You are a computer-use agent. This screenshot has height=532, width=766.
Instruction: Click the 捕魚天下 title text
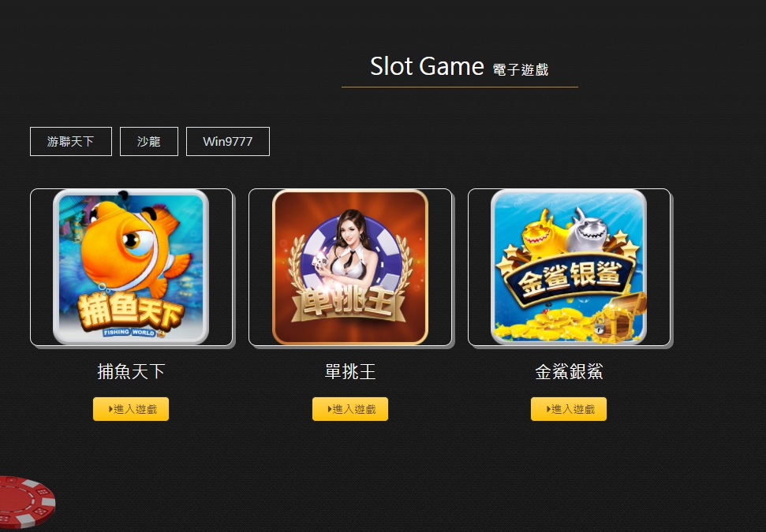pos(131,372)
